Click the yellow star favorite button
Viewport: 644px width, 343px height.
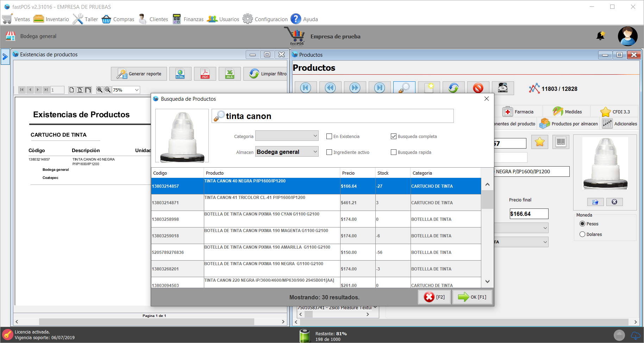[x=539, y=142]
